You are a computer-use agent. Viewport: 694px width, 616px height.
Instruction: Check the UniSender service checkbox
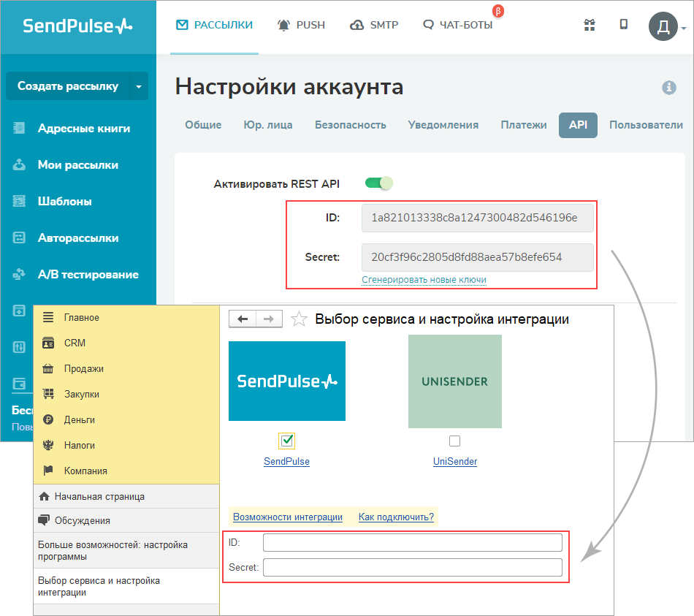point(454,441)
